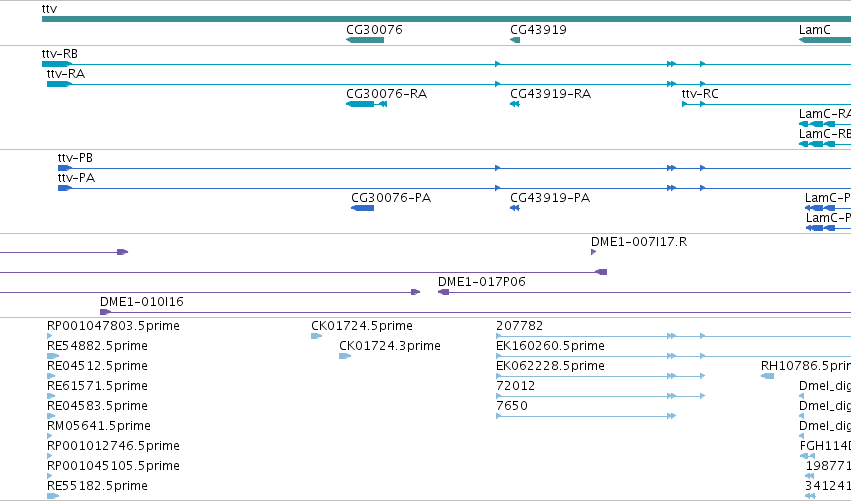This screenshot has width=851, height=501.
Task: Click the purple clone end above DME1-017P06
Action: click(x=601, y=272)
